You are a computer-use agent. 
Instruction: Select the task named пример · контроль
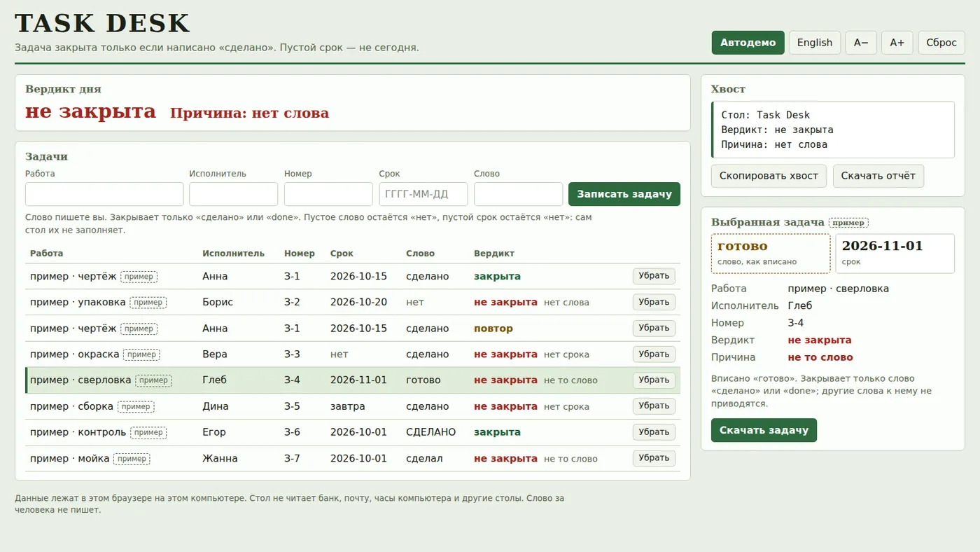(78, 432)
